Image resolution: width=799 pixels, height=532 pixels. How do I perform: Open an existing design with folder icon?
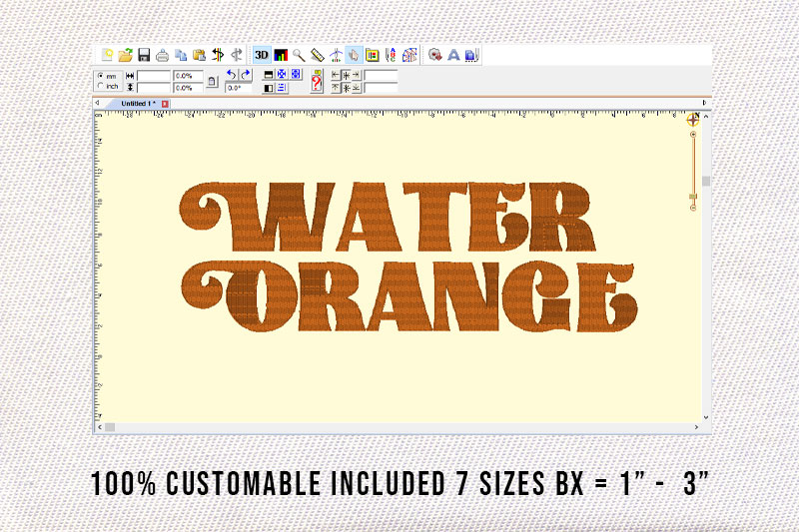(x=126, y=55)
